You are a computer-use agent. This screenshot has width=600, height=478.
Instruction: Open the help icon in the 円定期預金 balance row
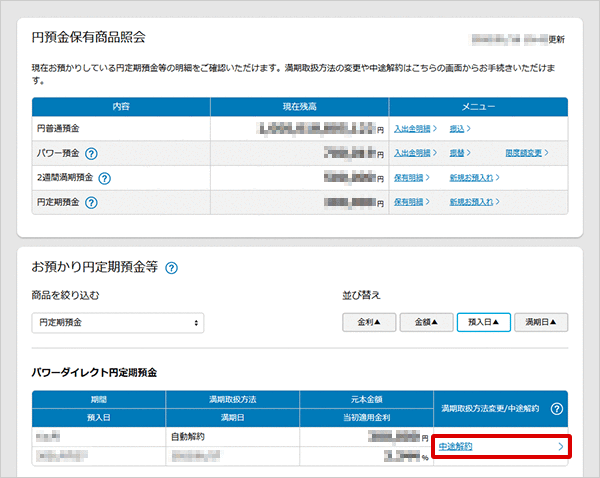tap(91, 202)
